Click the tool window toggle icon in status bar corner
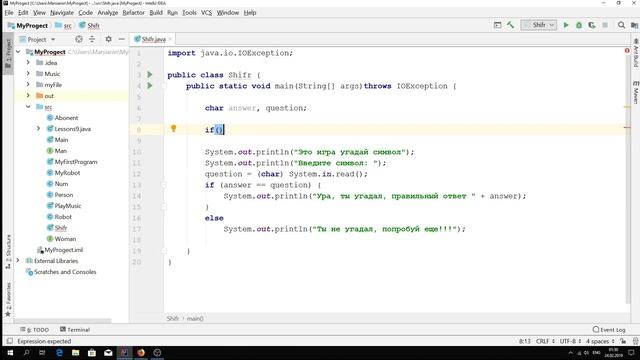 click(9, 341)
